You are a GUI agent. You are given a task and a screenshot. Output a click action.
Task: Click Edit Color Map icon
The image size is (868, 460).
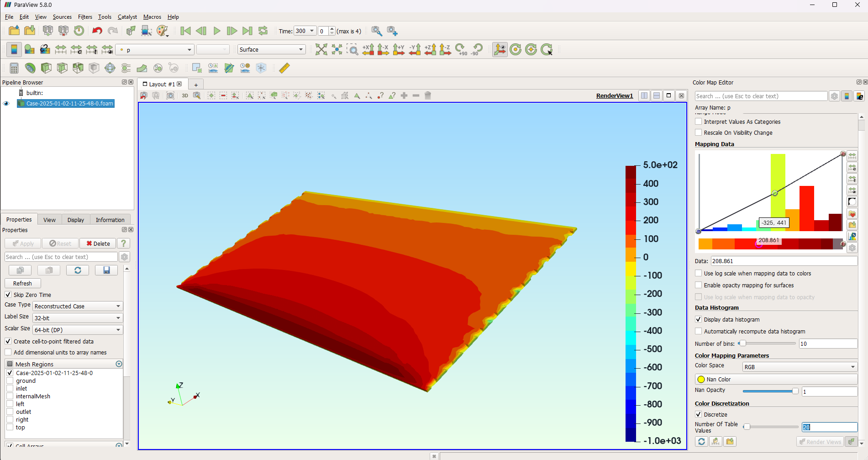point(30,49)
